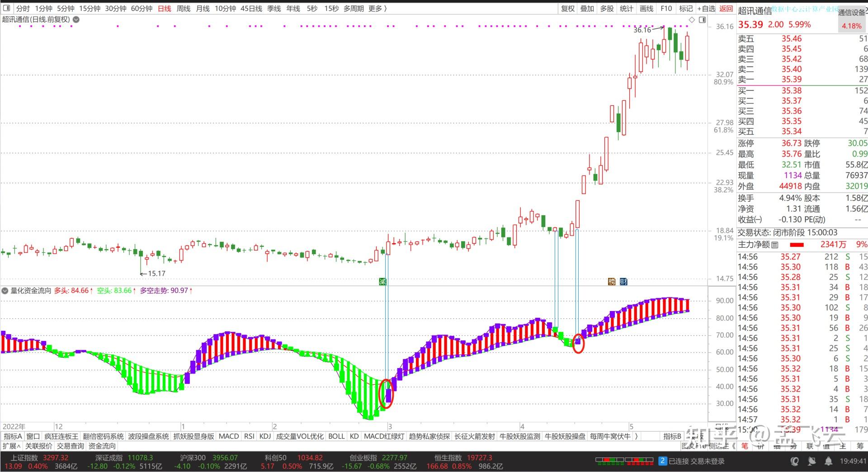Click the diamond marker icon above the chart
Image resolution: width=868 pixels, height=472 pixels.
[692, 19]
